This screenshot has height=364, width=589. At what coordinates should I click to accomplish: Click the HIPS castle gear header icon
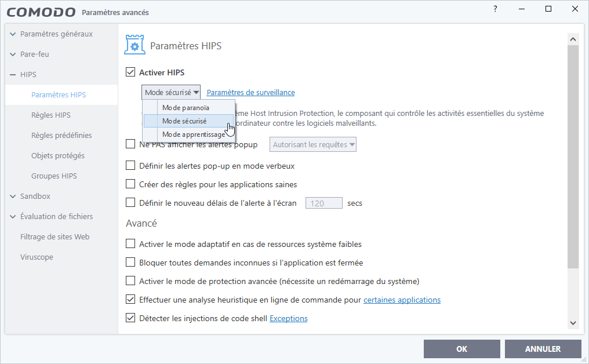tap(134, 45)
